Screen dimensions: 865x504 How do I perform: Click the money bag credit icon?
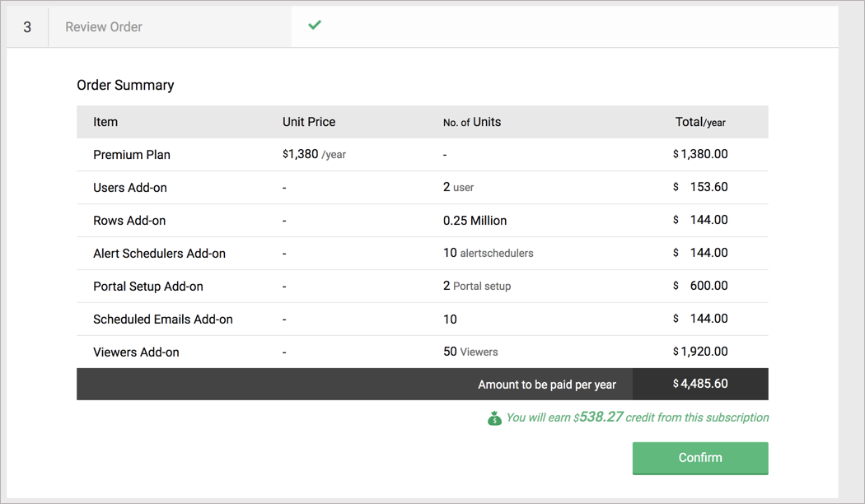click(x=494, y=418)
